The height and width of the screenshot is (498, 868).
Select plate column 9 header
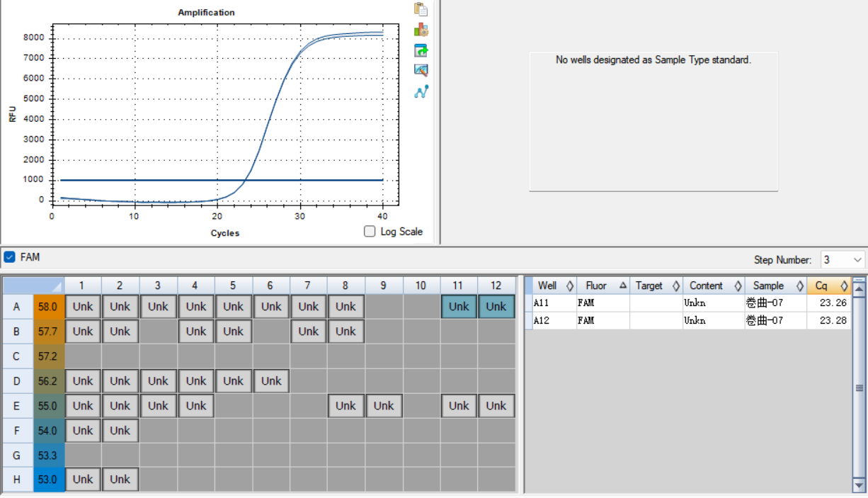pos(384,285)
